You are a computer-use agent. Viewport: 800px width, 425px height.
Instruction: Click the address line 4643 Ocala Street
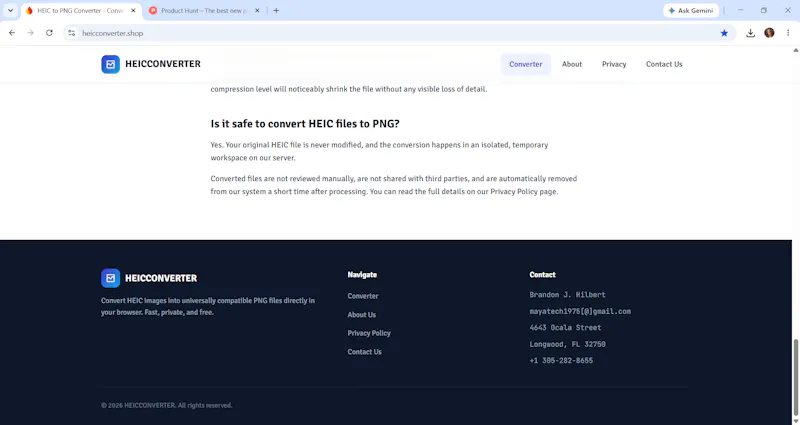click(x=565, y=328)
